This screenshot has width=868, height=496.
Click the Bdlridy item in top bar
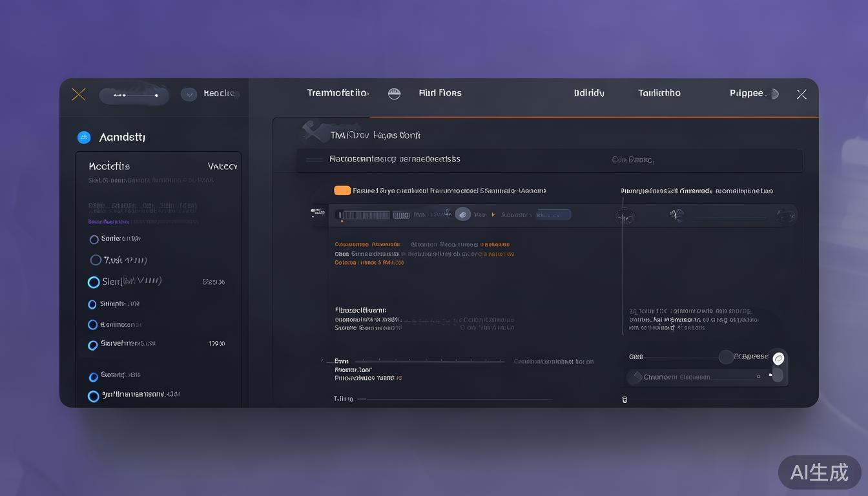click(x=589, y=93)
